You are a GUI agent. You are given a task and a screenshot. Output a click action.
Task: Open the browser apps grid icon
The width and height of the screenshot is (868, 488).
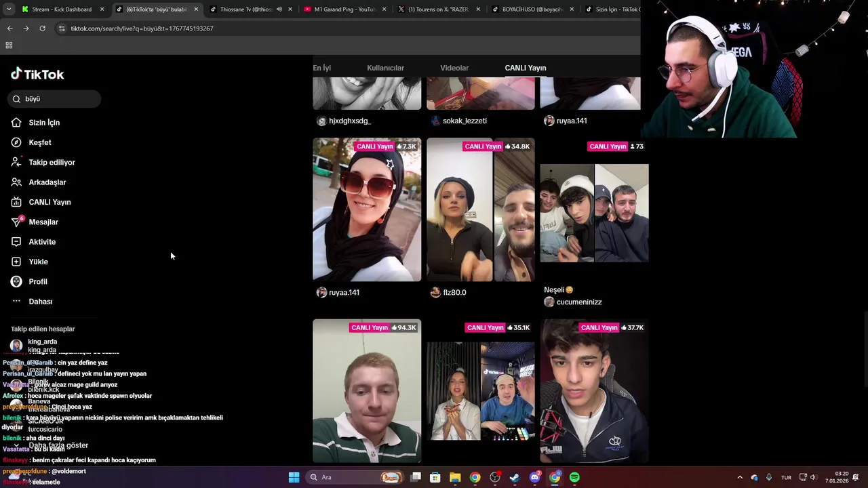click(9, 45)
